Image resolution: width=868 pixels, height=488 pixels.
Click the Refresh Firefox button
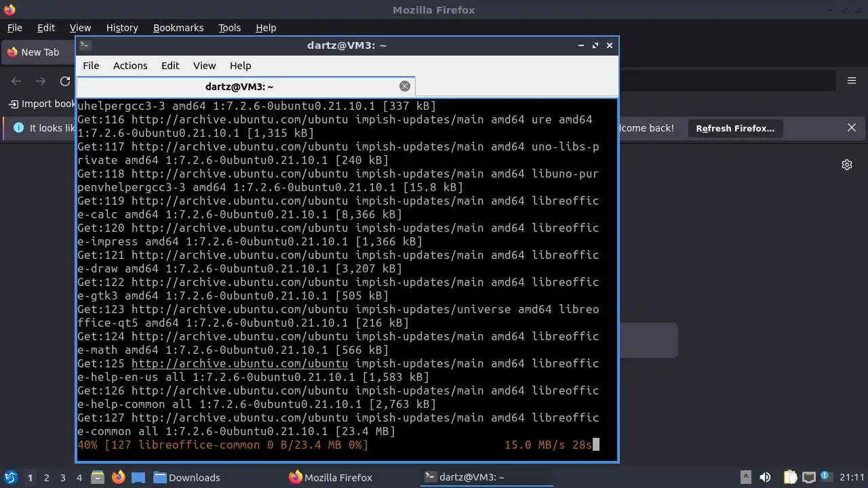[x=735, y=128]
